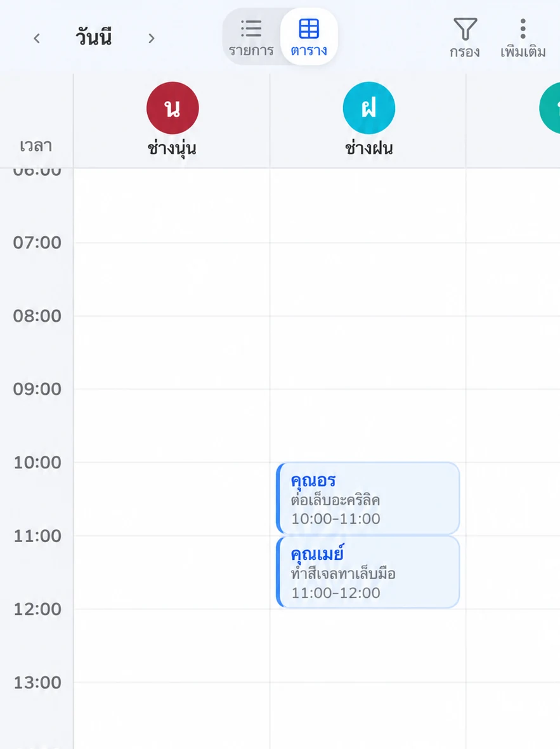Select ช่างนุ่น column name label
This screenshot has width=560, height=749.
(172, 149)
